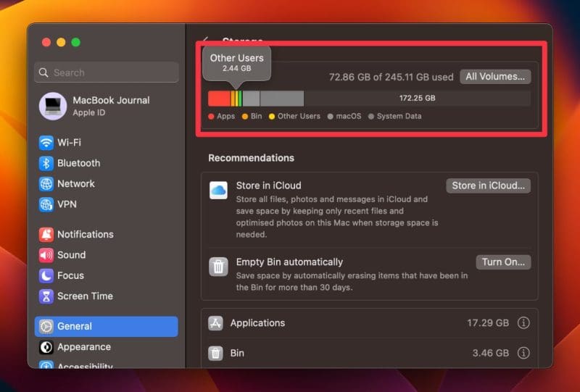
Task: Open the Focus moon icon
Action: 46,275
